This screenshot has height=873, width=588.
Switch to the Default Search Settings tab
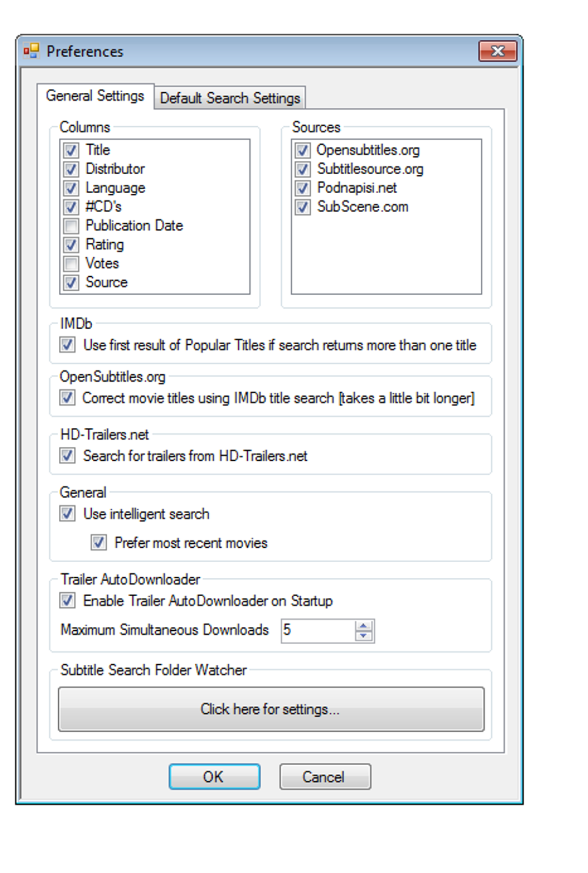point(229,97)
